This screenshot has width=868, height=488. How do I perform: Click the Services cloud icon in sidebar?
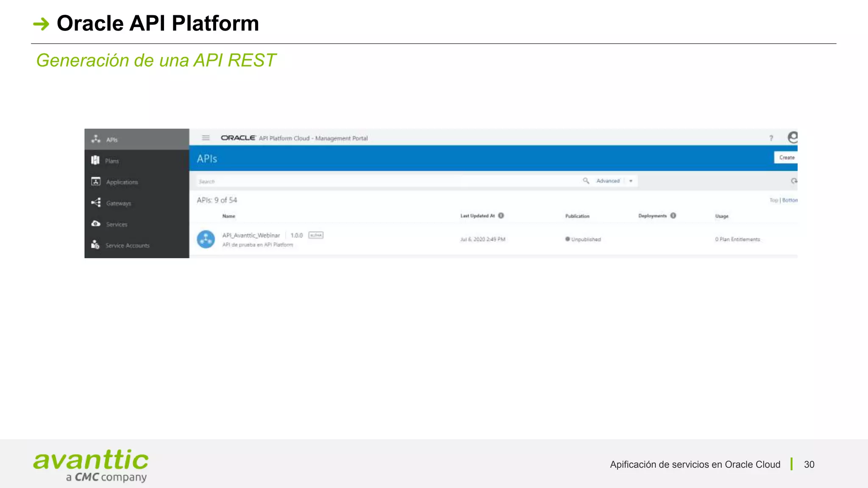96,224
